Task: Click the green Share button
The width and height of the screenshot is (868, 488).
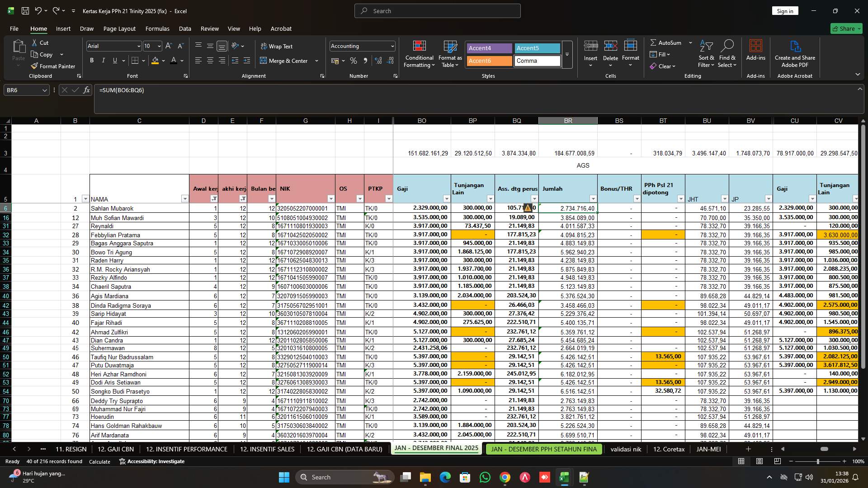Action: click(846, 28)
